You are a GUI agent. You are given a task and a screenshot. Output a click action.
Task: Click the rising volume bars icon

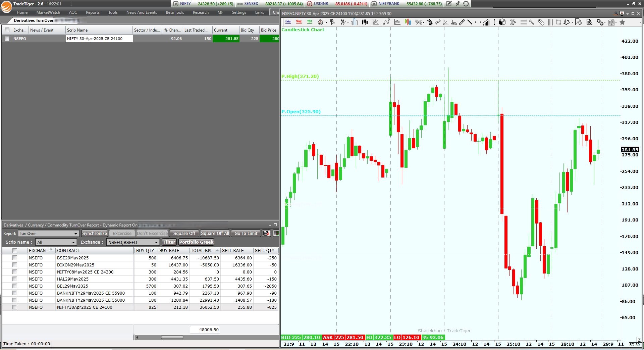click(486, 22)
